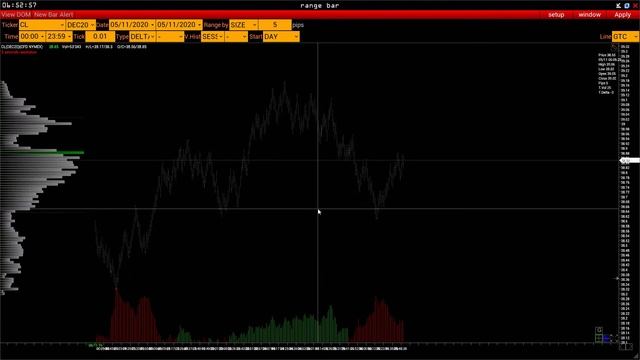The width and height of the screenshot is (640, 360).
Task: Open the dash dropdown right of V.Hist
Action: tap(236, 37)
